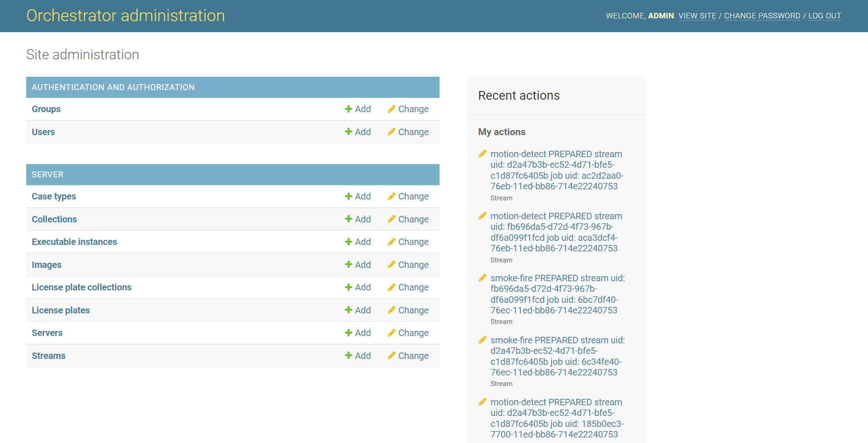Open the Change Password link
This screenshot has width=868, height=443.
pyautogui.click(x=762, y=16)
